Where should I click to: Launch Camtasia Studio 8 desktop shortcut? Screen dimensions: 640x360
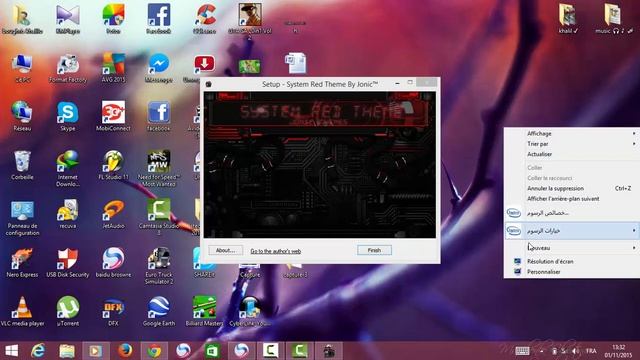coord(159,218)
